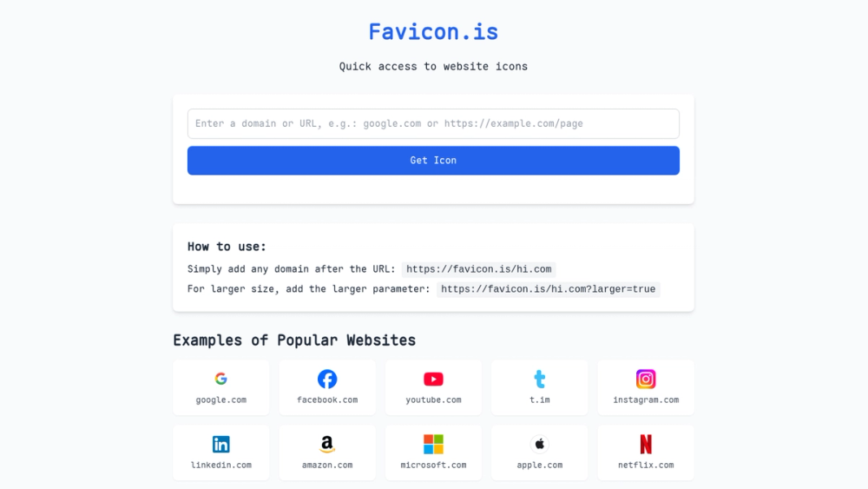Open the Favicon.is title heading
The height and width of the screenshot is (489, 868).
coord(433,31)
